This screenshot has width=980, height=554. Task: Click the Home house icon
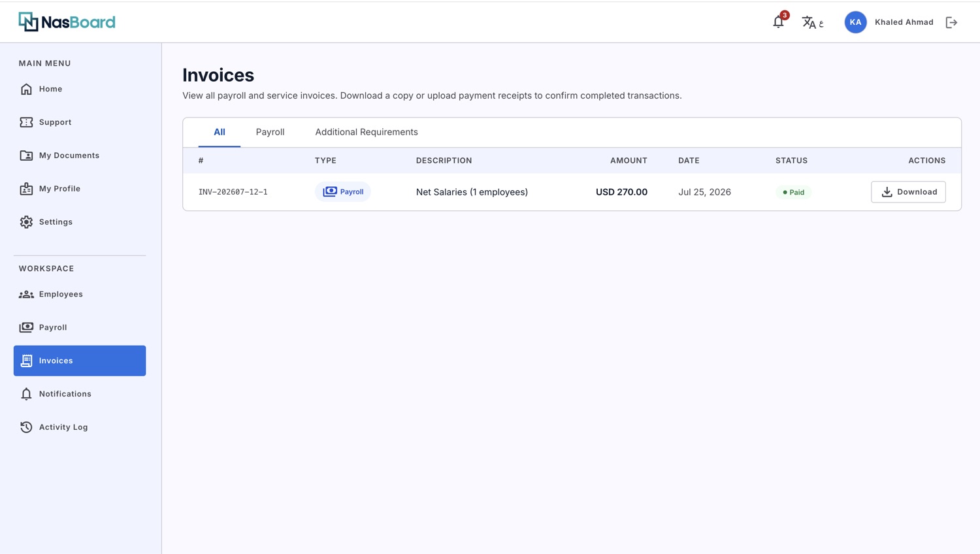click(x=26, y=89)
